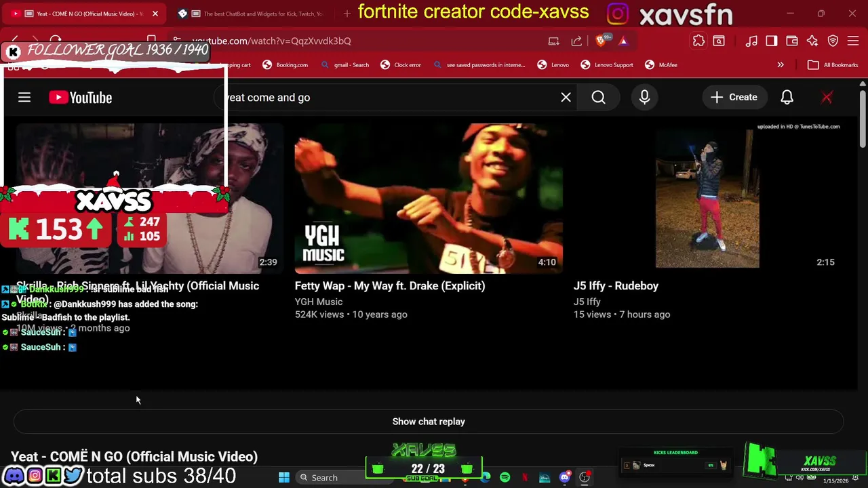Open the Booking.com bookmark
868x488 pixels.
(285, 65)
